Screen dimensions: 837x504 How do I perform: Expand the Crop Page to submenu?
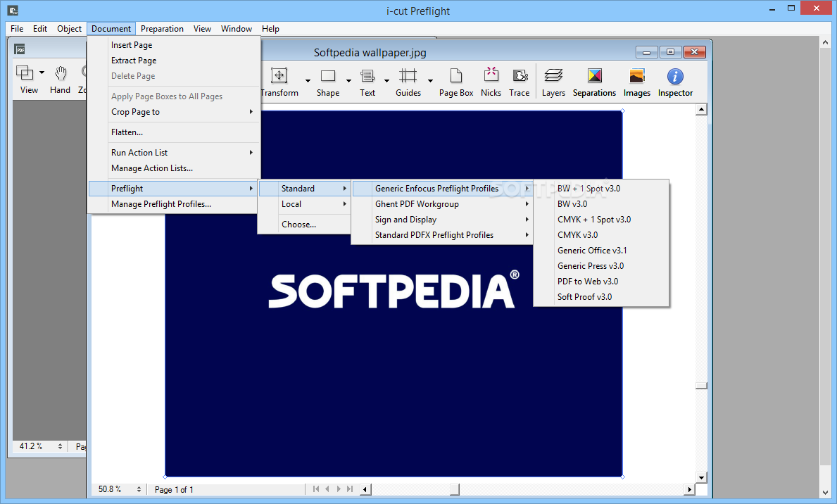tap(174, 112)
